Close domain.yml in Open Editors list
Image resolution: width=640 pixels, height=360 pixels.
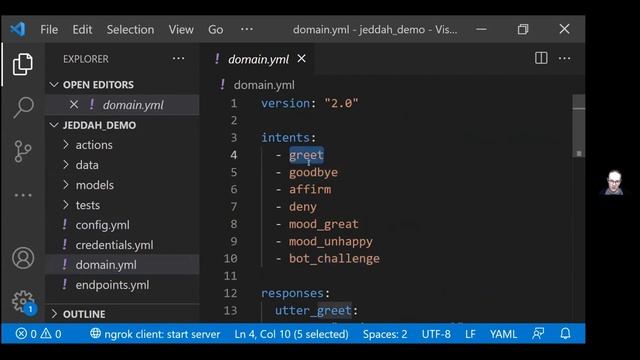coord(74,105)
